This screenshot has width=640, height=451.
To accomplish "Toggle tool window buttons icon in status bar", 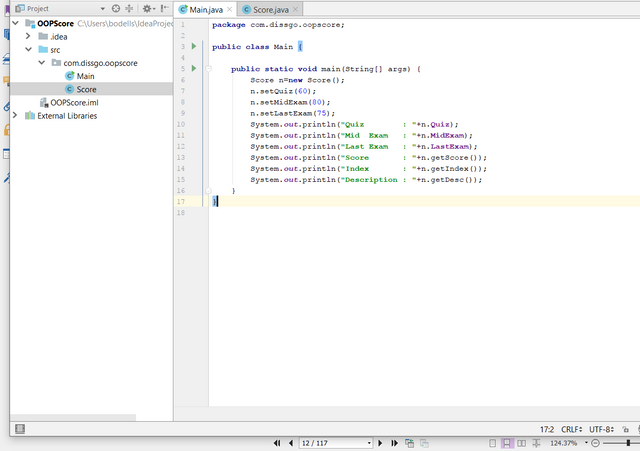I will click(x=20, y=429).
